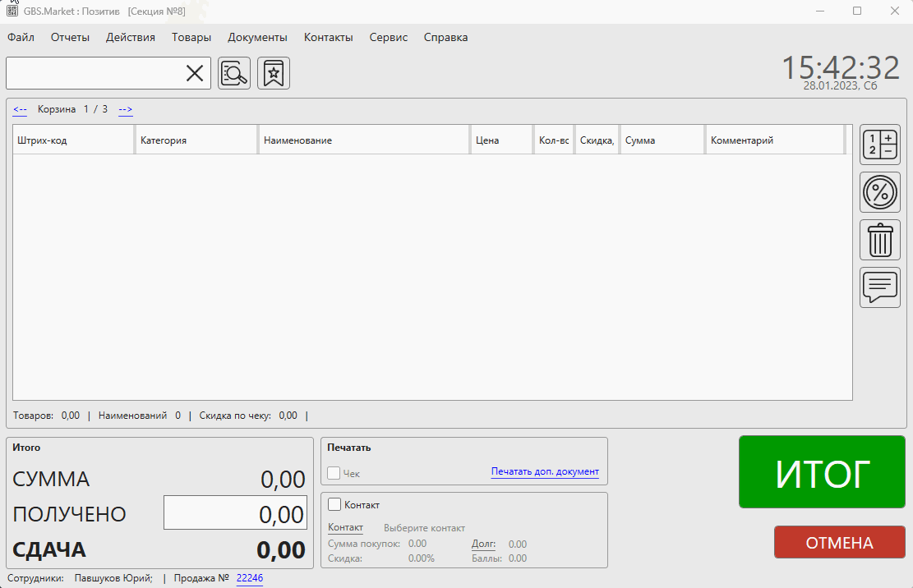
Task: Toggle the Чек print checkbox
Action: [334, 473]
